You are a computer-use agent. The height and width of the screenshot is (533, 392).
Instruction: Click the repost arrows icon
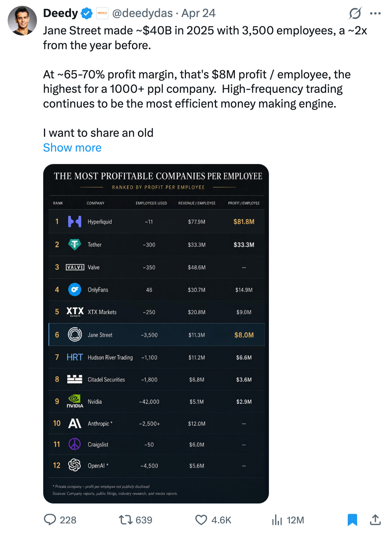[x=125, y=520]
